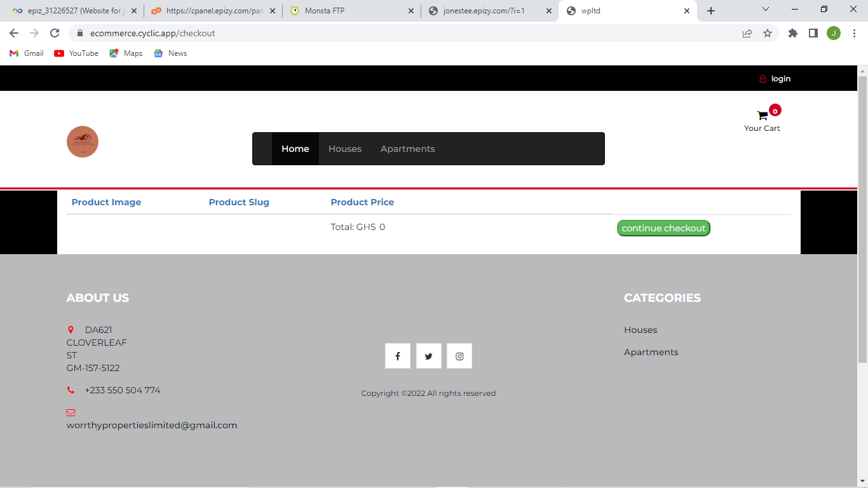Viewport: 868px width, 488px height.
Task: Open the tab list chevron near new tab
Action: [766, 10]
